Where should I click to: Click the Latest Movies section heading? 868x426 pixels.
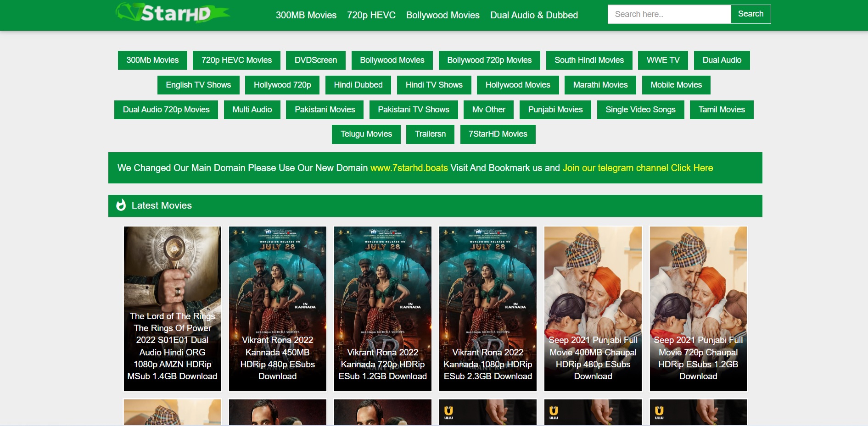pos(162,205)
